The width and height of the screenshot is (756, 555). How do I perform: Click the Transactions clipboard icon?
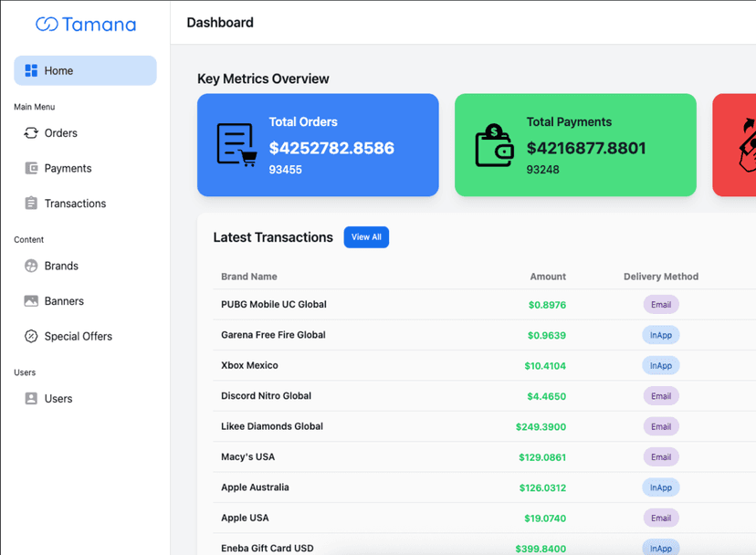pyautogui.click(x=31, y=204)
